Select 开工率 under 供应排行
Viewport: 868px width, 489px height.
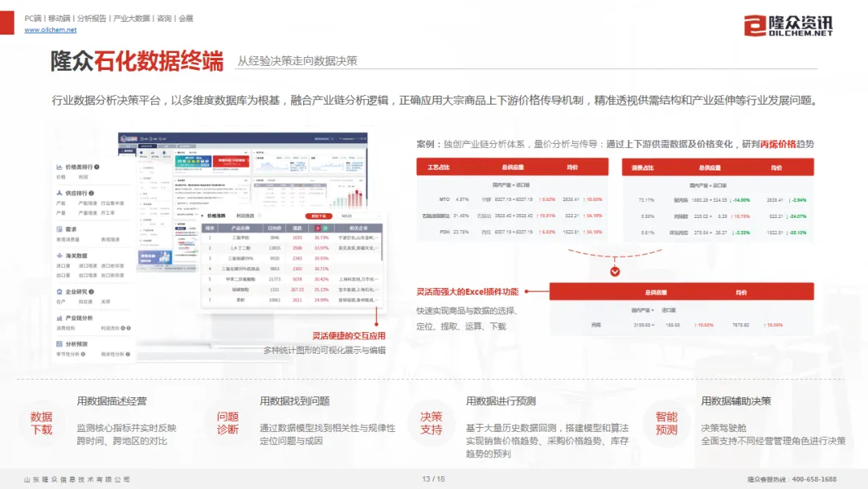(108, 212)
